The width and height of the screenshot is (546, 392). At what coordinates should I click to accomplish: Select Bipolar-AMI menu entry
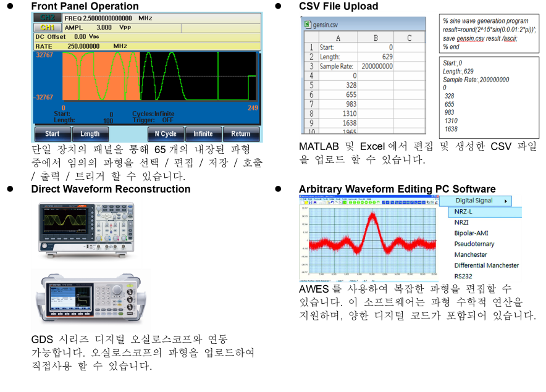[x=471, y=233]
